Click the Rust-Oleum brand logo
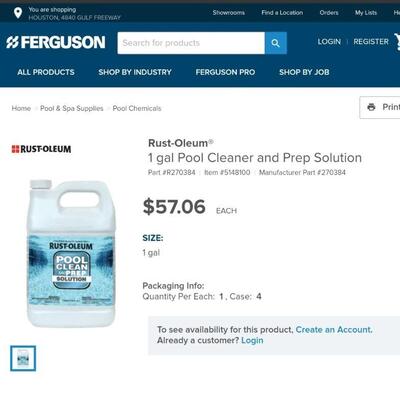400x400 pixels. pos(41,149)
